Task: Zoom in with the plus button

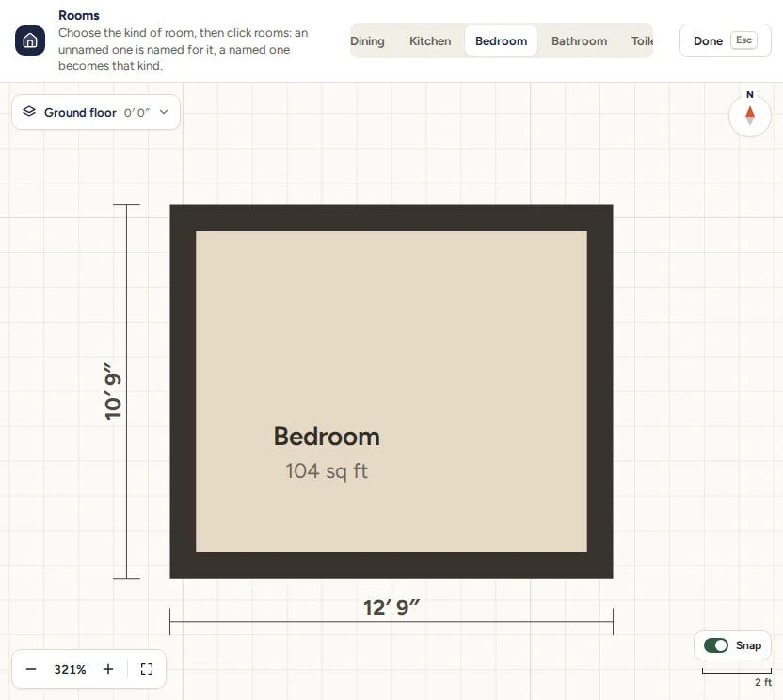Action: tap(108, 669)
